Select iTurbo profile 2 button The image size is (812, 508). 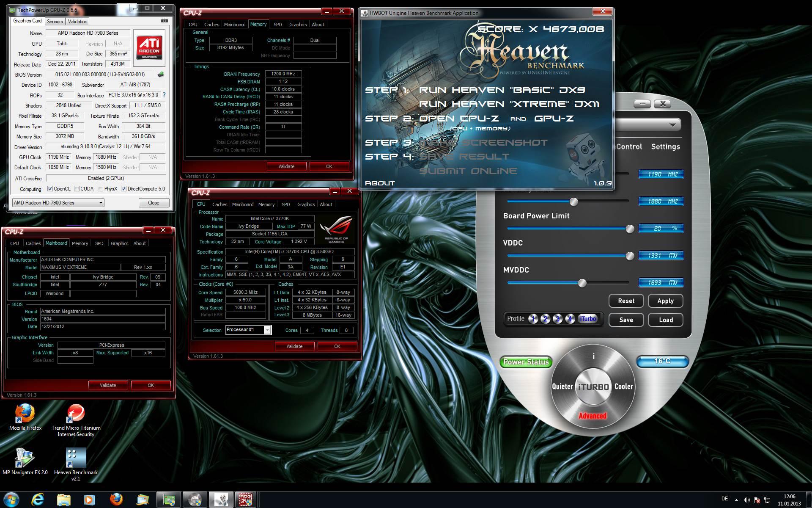click(x=546, y=319)
